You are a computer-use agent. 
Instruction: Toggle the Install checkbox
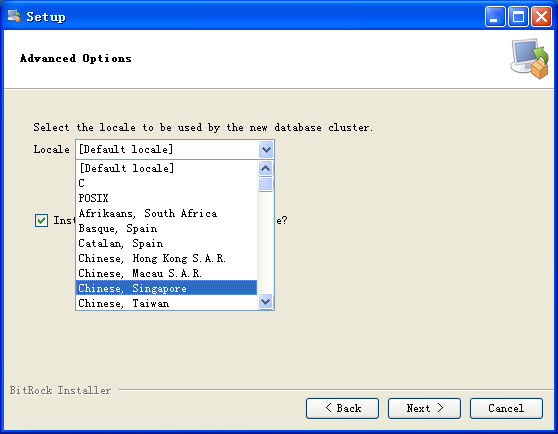point(41,220)
